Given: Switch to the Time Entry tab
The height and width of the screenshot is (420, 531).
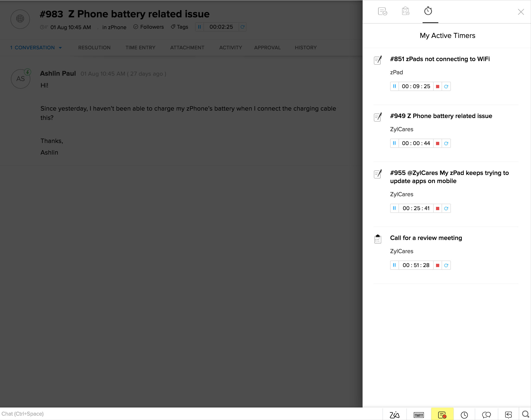Looking at the screenshot, I should pos(140,47).
